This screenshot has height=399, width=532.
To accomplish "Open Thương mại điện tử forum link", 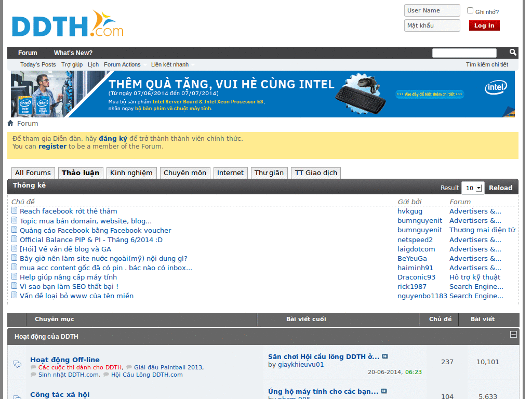I will tap(482, 230).
